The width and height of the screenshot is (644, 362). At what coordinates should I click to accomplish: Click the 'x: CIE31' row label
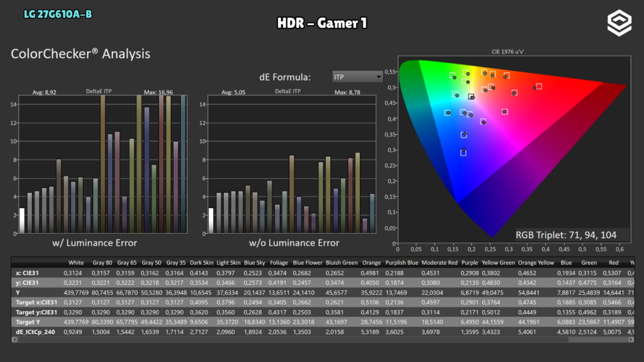tap(27, 273)
